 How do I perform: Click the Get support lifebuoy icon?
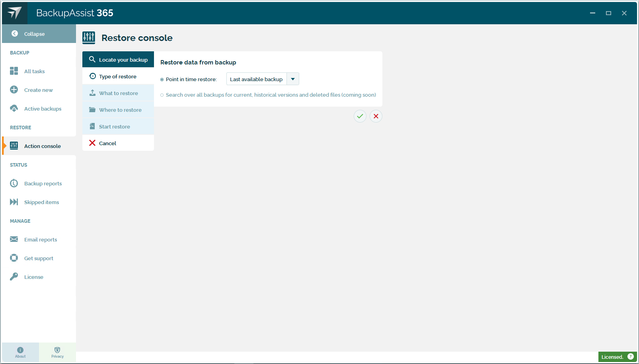(x=14, y=258)
